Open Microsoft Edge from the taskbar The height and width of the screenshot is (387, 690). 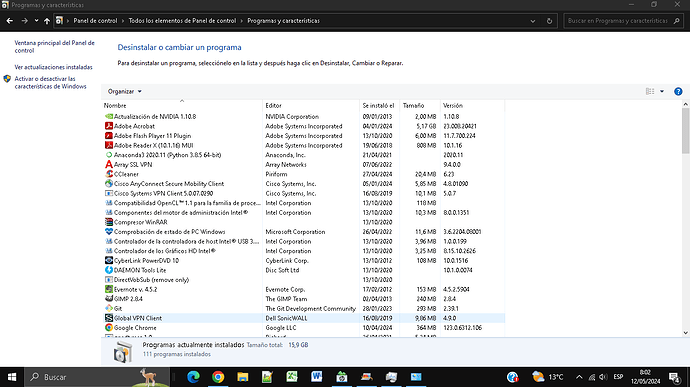(x=193, y=377)
